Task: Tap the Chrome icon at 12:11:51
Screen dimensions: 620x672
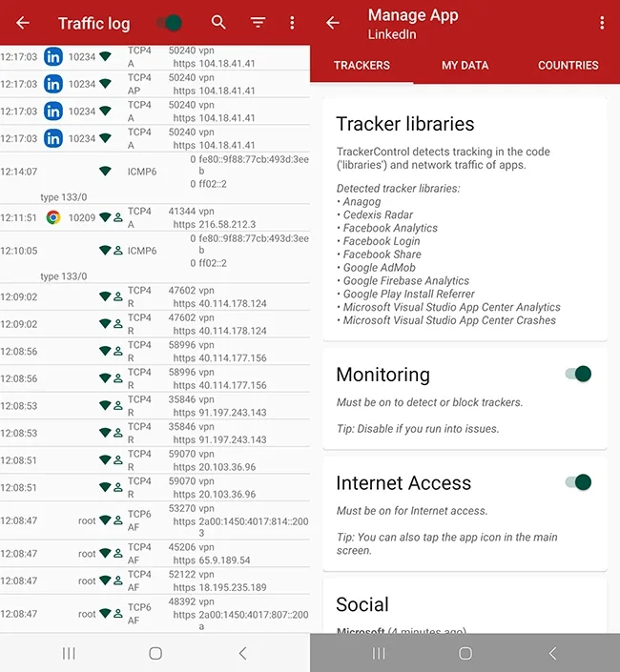Action: click(53, 217)
